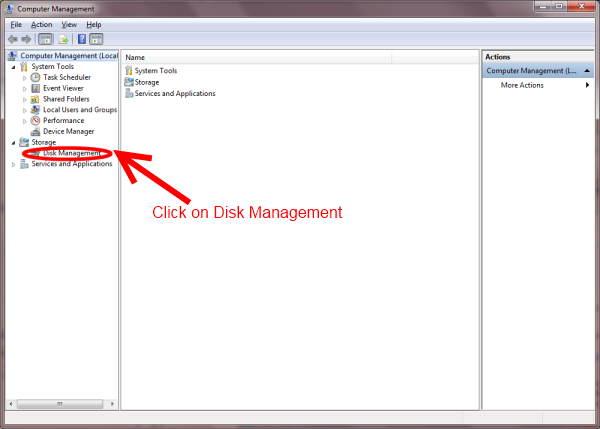Image resolution: width=600 pixels, height=429 pixels.
Task: Expand the Local Users and Groups node
Action: (25, 110)
